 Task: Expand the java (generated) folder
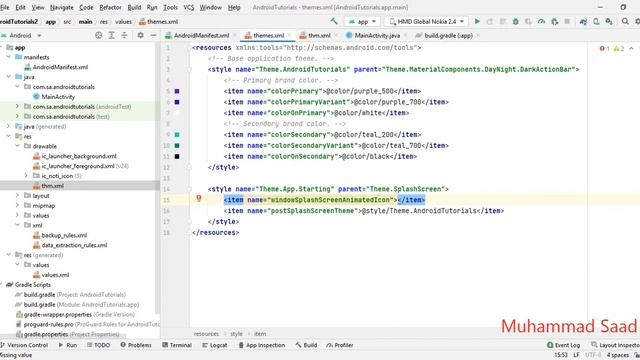pyautogui.click(x=9, y=126)
